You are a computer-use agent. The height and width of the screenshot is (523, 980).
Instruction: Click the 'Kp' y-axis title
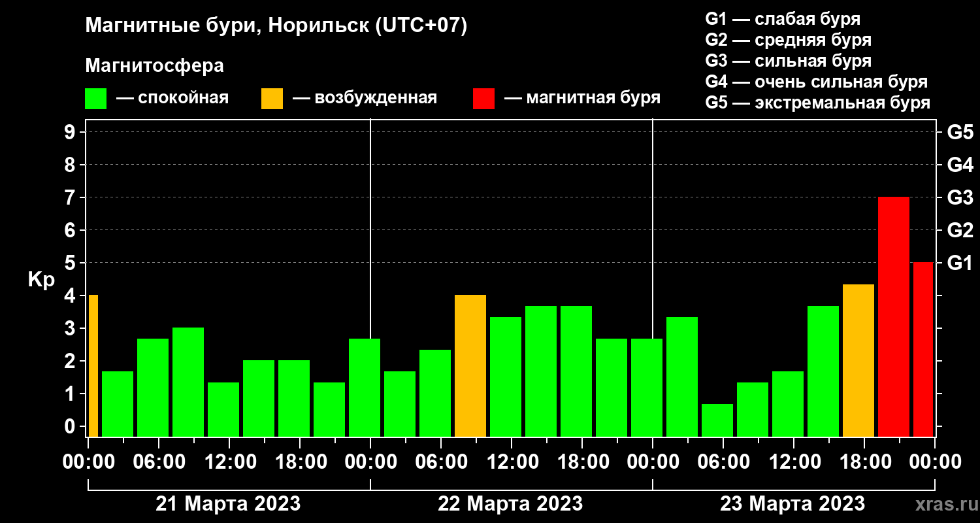[x=41, y=280]
